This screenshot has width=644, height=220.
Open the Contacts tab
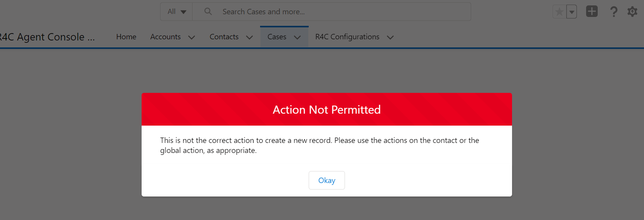click(x=224, y=37)
